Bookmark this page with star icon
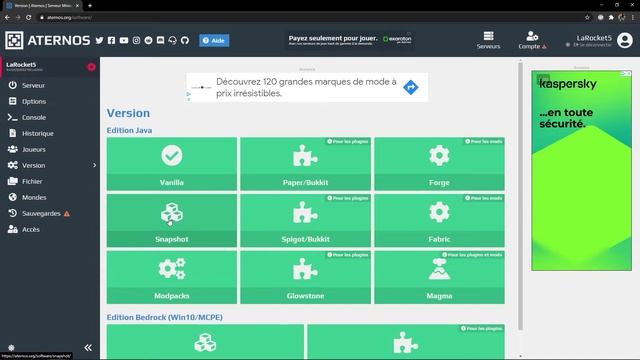Image resolution: width=640 pixels, height=360 pixels. pos(587,18)
